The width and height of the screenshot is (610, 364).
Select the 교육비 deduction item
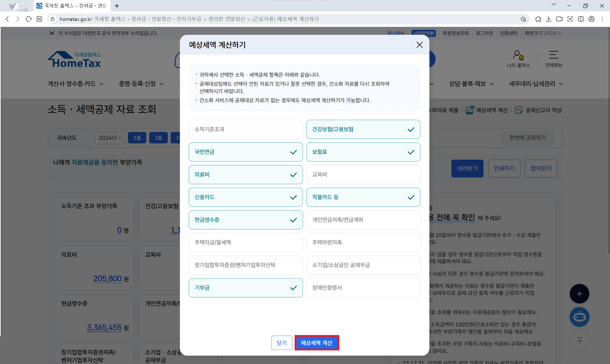coord(363,174)
